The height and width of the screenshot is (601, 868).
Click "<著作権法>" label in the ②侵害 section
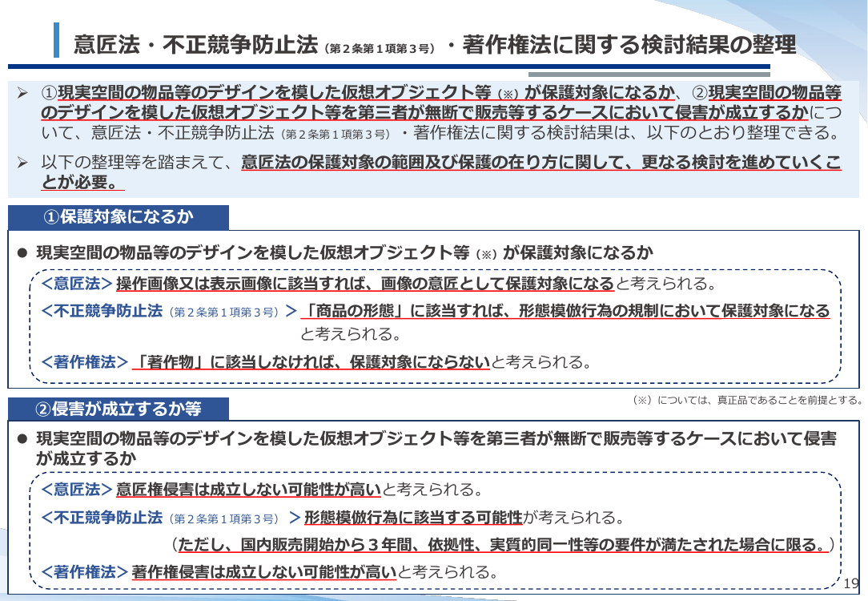pyautogui.click(x=85, y=571)
